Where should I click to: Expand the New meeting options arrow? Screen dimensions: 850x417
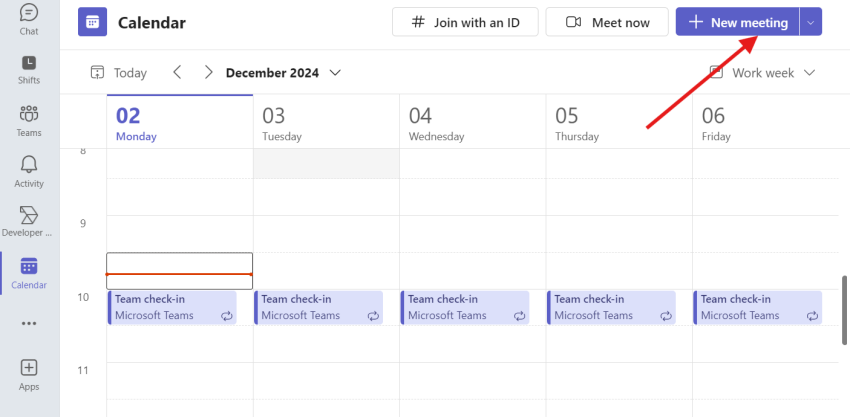coord(811,22)
